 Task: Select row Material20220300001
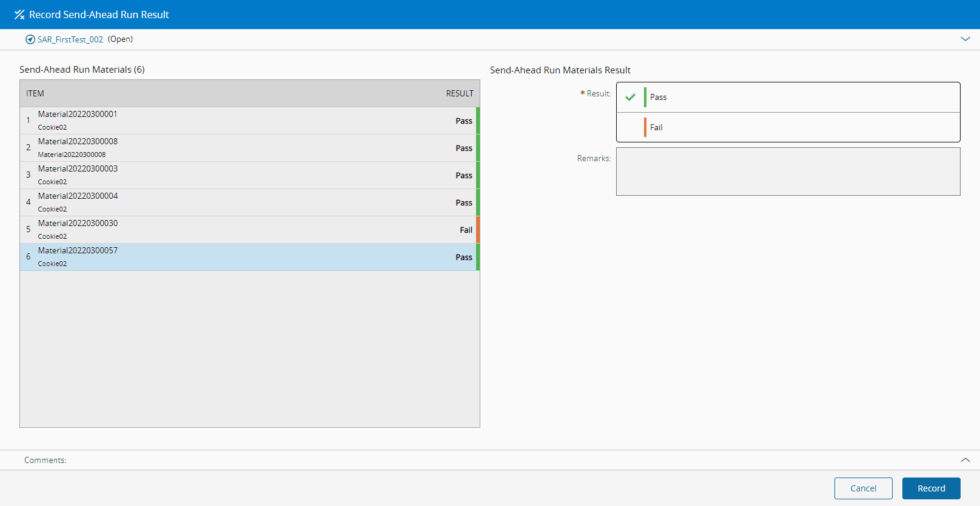click(249, 121)
